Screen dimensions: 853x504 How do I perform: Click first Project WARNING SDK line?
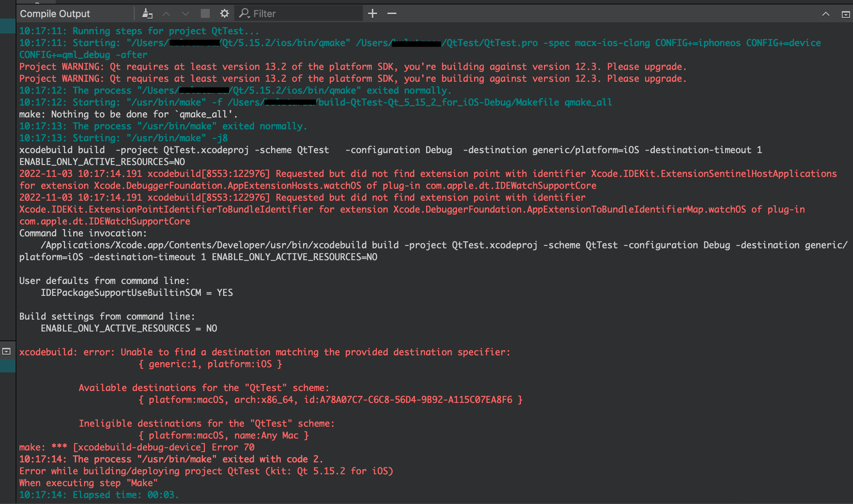pos(353,67)
